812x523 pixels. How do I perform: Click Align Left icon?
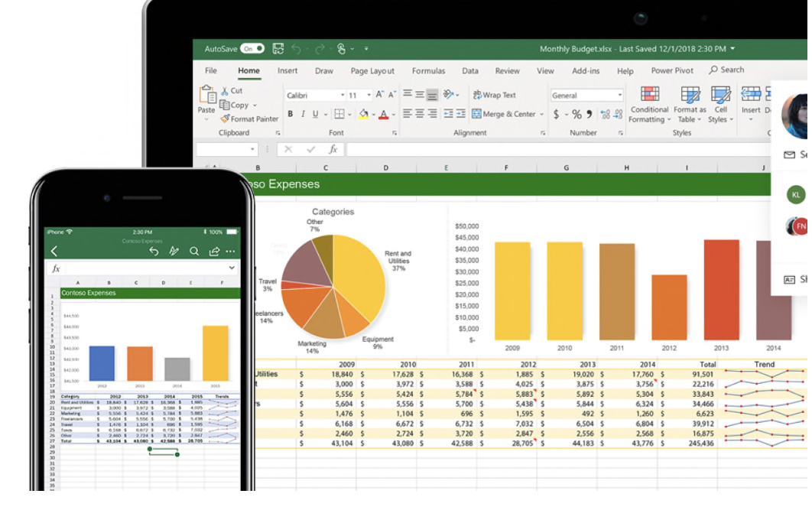(408, 113)
